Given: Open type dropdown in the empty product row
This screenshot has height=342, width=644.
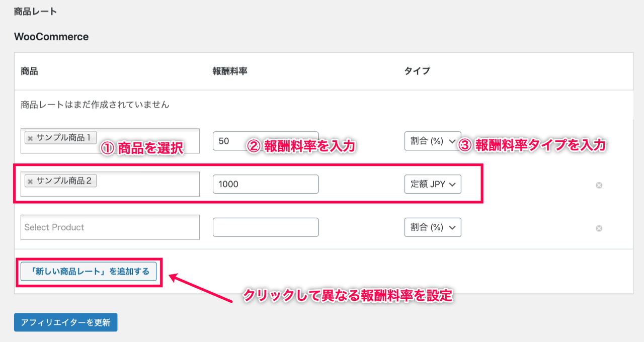Looking at the screenshot, I should point(433,227).
